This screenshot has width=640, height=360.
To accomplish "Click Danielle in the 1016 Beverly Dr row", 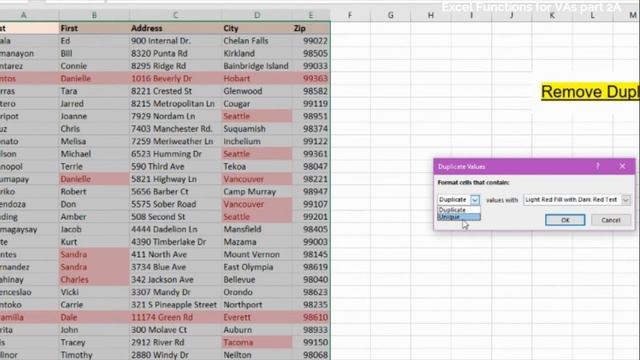I will click(x=94, y=78).
